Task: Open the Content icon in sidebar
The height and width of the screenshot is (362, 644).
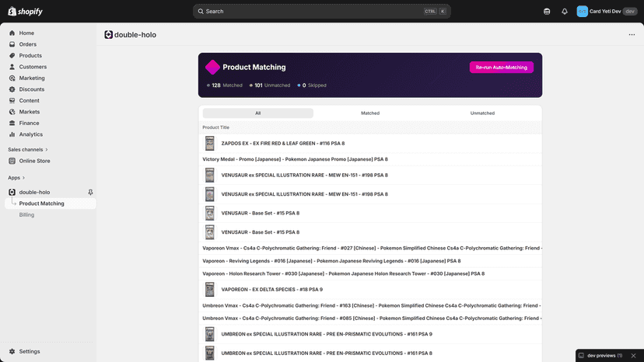Action: click(12, 100)
